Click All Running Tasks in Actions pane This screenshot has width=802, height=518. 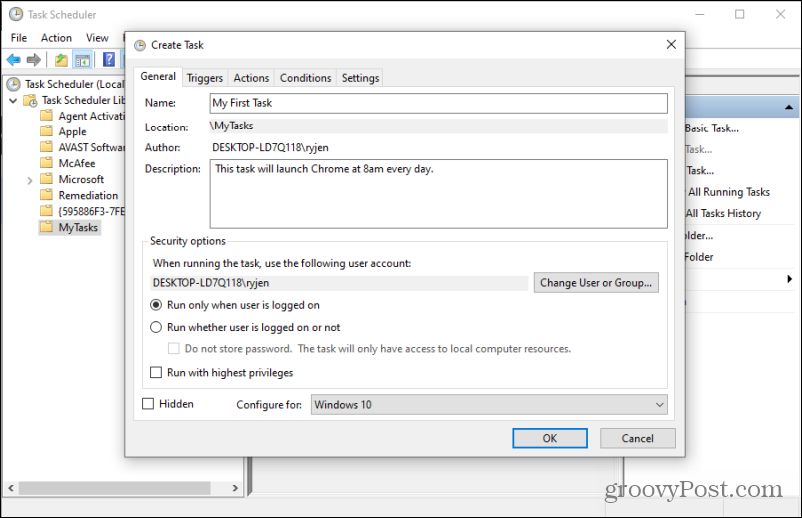(x=728, y=192)
